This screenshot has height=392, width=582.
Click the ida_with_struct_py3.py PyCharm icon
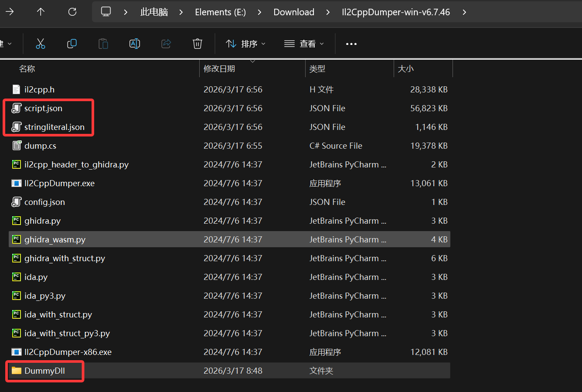pos(17,333)
